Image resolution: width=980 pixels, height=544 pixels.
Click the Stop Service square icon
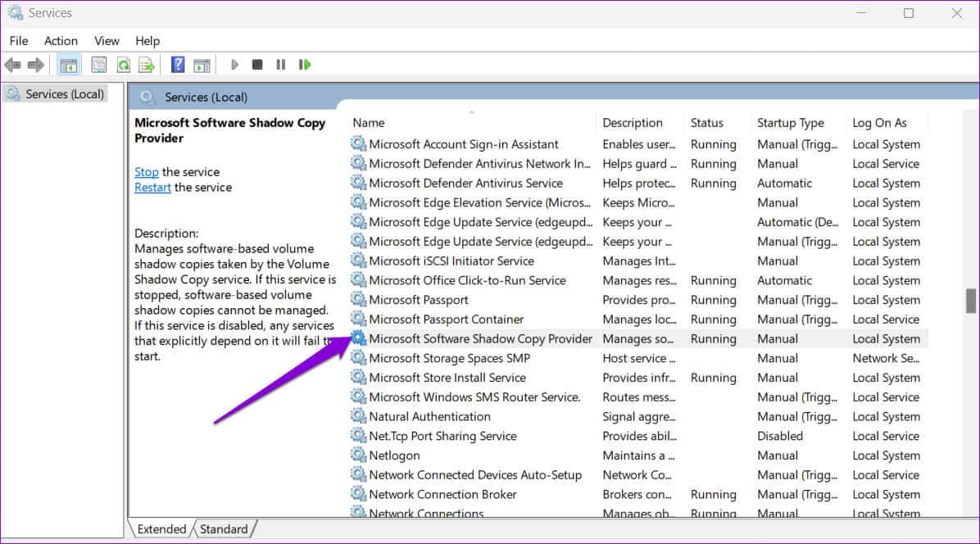click(256, 65)
